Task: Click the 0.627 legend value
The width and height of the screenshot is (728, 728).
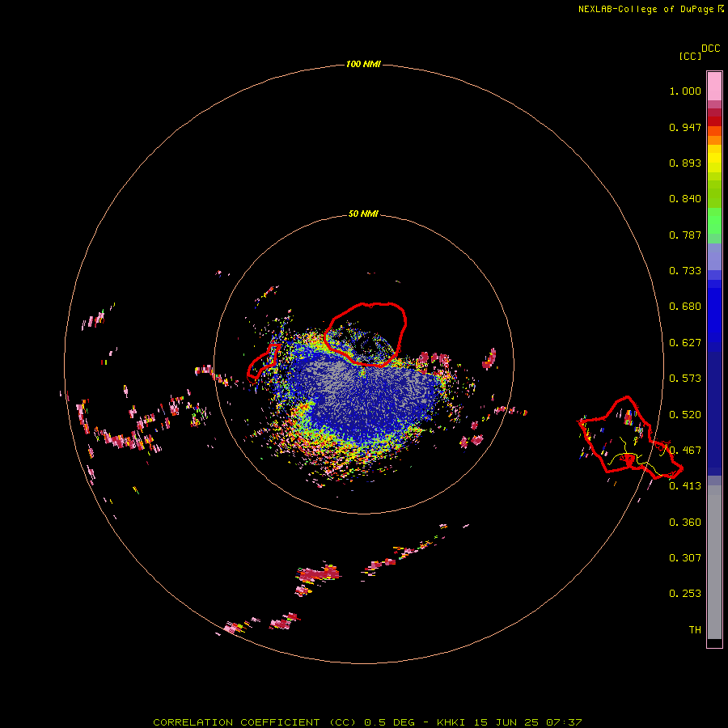Action: click(x=685, y=343)
